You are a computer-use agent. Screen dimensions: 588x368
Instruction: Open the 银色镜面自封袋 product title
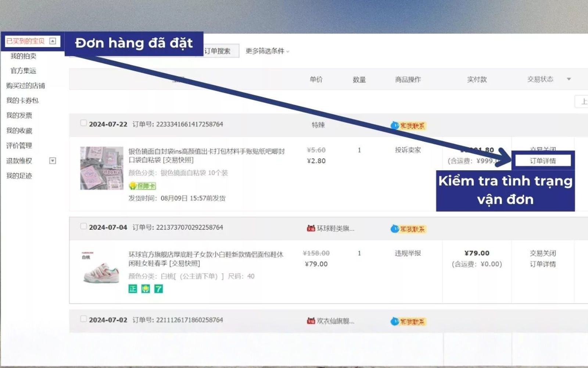(207, 155)
